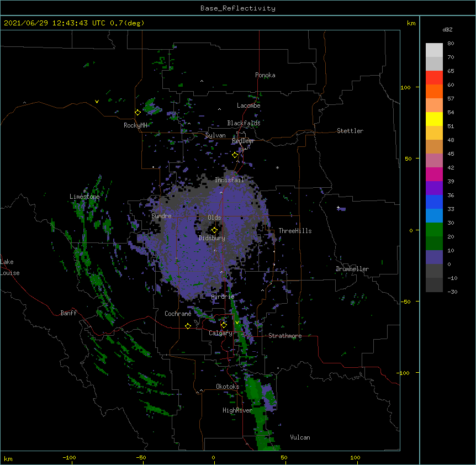Click the Okotoks town label
The height and width of the screenshot is (465, 476).
(228, 387)
